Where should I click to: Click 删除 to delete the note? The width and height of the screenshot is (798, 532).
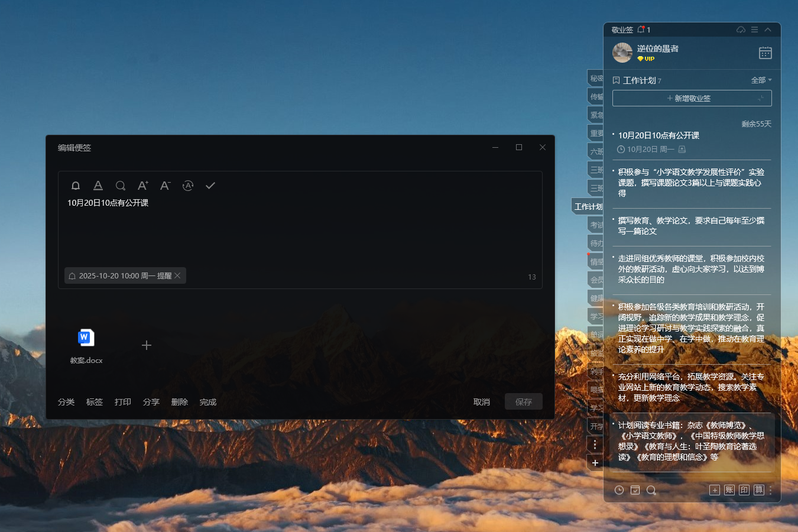click(180, 402)
